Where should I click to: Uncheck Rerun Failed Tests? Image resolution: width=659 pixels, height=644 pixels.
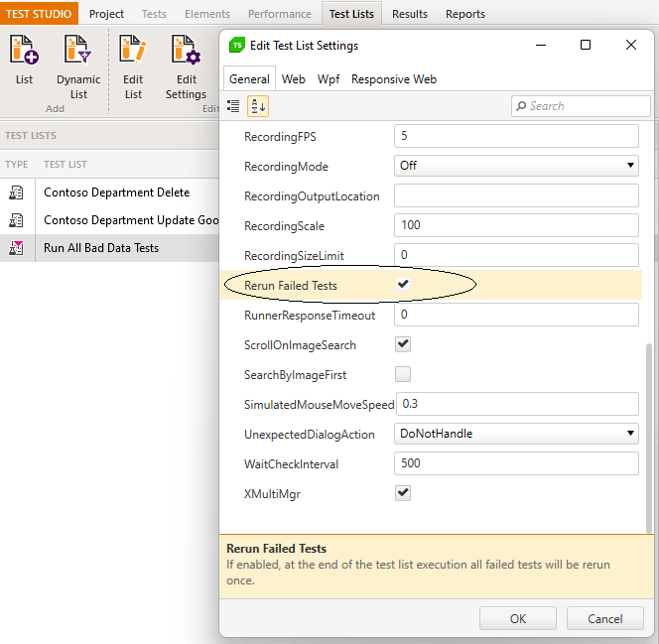(403, 285)
